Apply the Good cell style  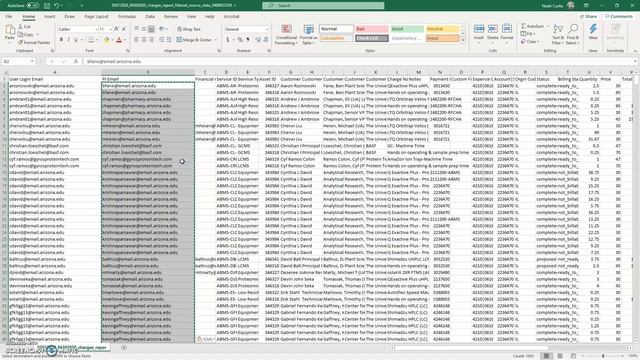[407, 29]
